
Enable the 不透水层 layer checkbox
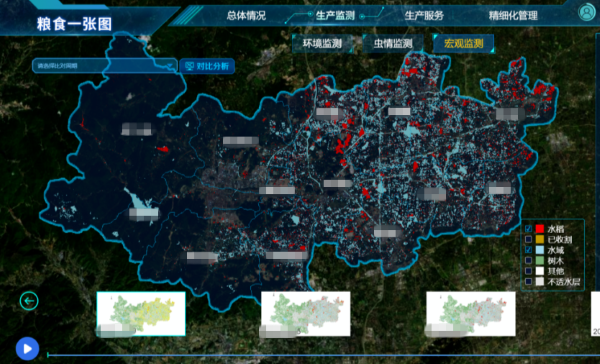pyautogui.click(x=528, y=282)
